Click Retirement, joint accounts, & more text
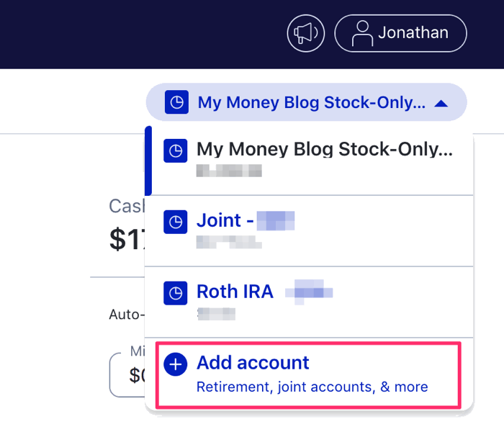Viewport: 504px width, 432px height. [312, 387]
